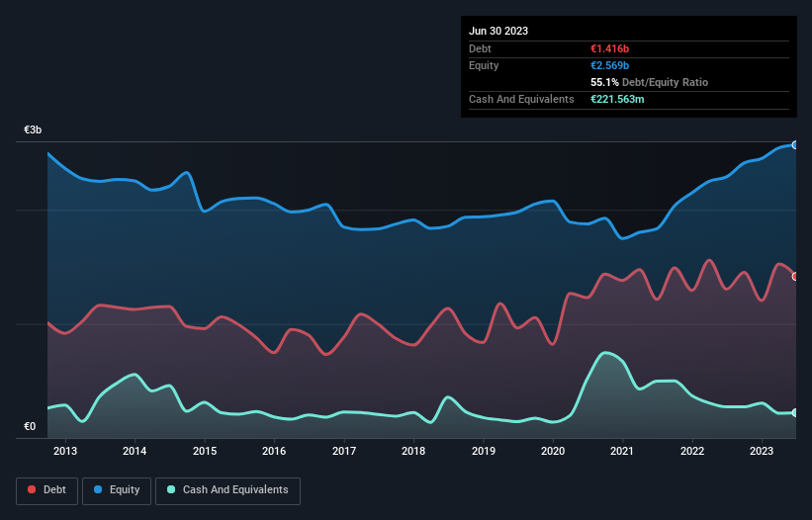Click the €3b y-axis label
The image size is (812, 520).
[33, 130]
